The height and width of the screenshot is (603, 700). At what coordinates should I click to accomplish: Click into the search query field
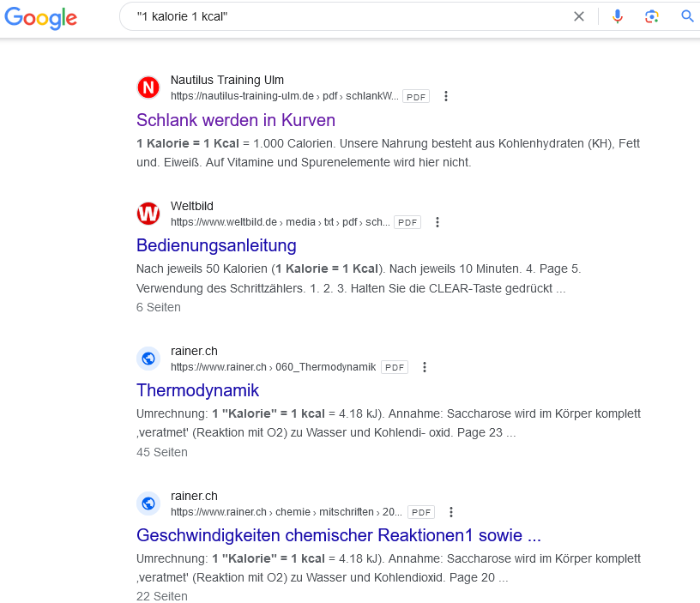[x=348, y=16]
